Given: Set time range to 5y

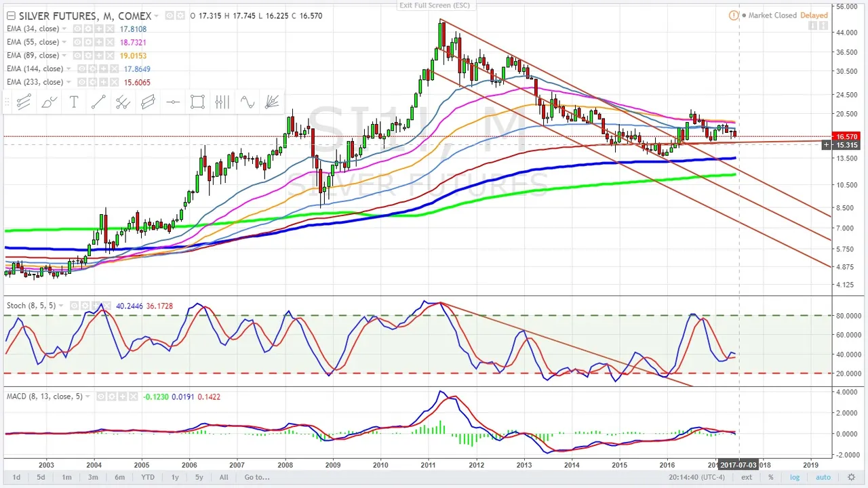Looking at the screenshot, I should 199,477.
